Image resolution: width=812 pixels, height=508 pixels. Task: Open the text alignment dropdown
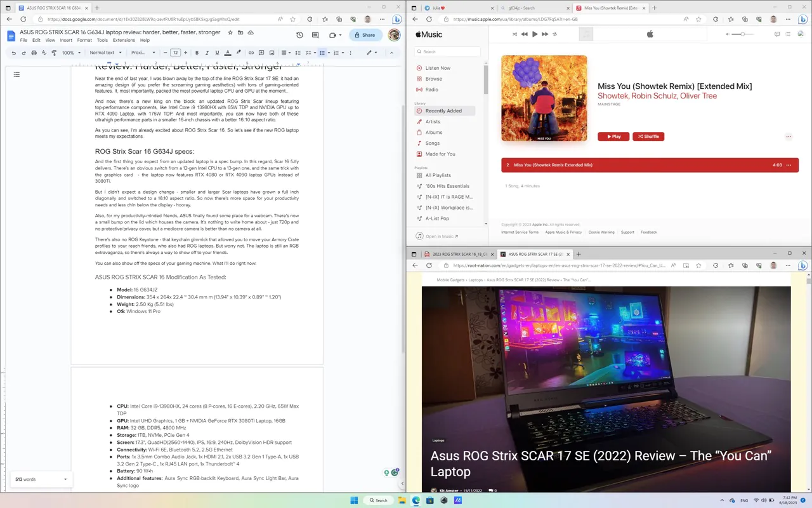(285, 53)
